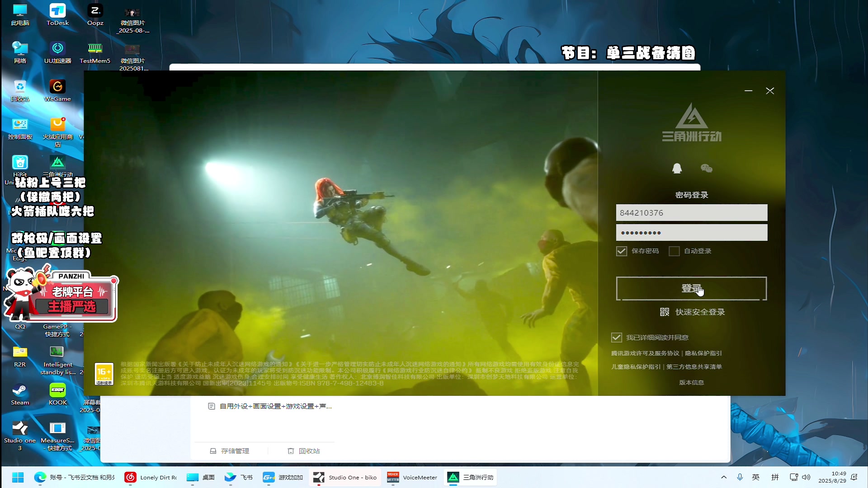Screen dimensions: 868x488
Task: Open 腾讯游戏许可及服务协议 link
Action: coord(645,353)
